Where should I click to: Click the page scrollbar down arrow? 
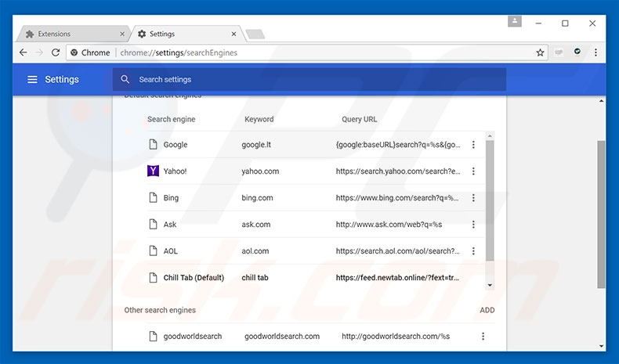coord(601,346)
